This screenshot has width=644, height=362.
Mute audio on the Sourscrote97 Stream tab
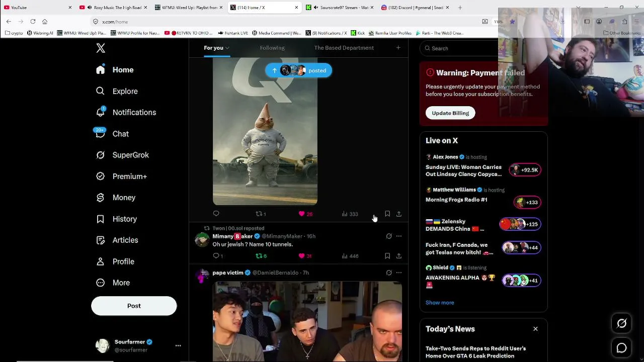(x=315, y=8)
